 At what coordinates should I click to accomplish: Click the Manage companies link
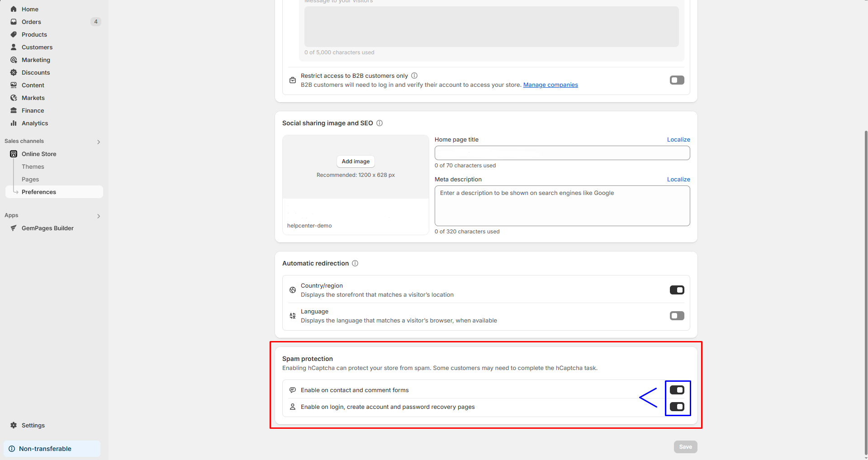(550, 85)
